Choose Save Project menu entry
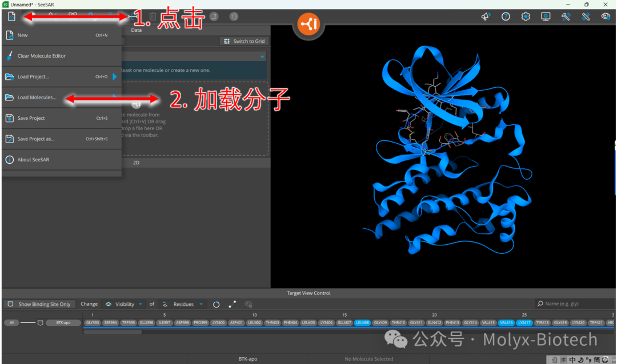This screenshot has width=617, height=364. tap(62, 118)
